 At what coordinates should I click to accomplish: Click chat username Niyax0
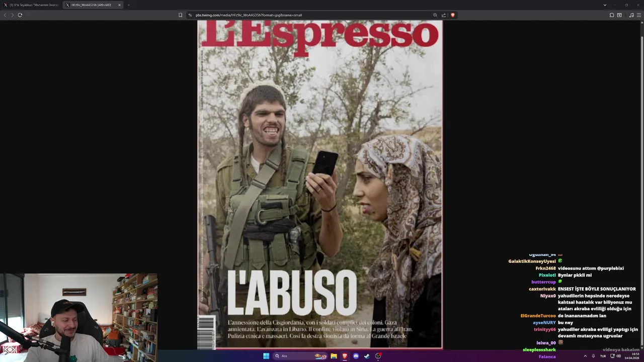(x=548, y=296)
